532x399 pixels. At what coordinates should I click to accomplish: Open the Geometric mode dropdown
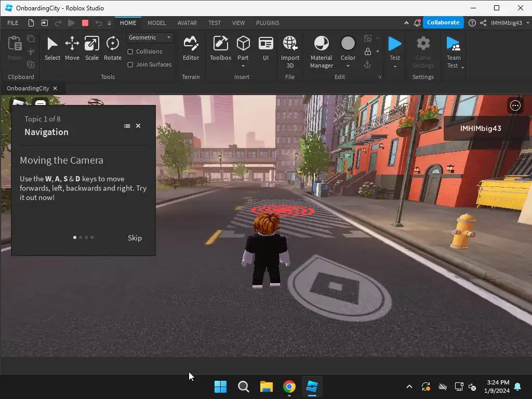(150, 37)
